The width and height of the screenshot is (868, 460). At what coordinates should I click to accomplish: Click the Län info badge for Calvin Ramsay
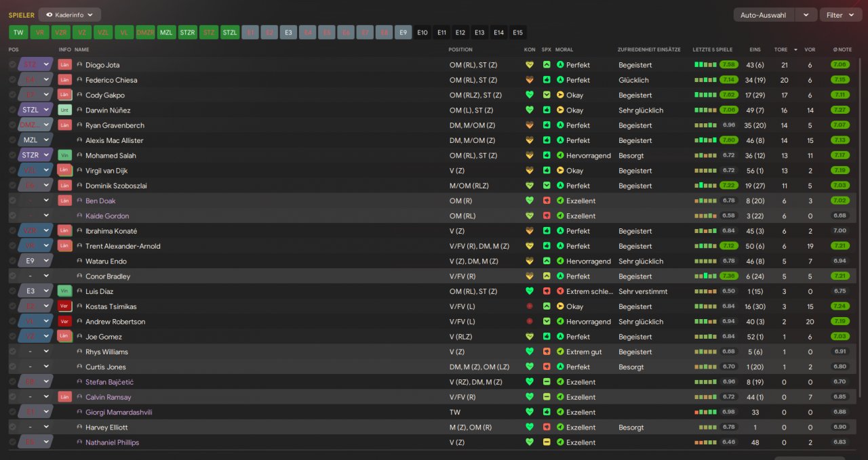65,398
